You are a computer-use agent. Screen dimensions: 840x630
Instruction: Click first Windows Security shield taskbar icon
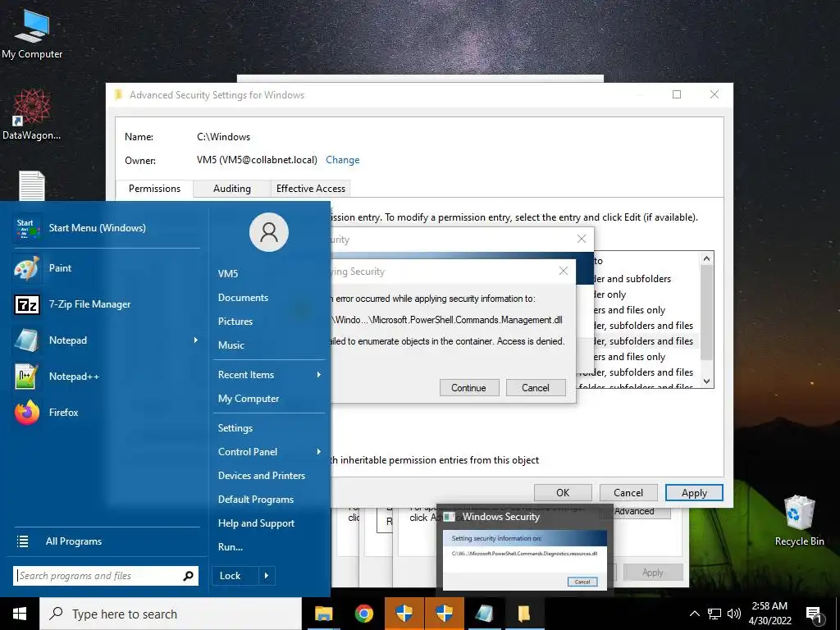coord(404,614)
